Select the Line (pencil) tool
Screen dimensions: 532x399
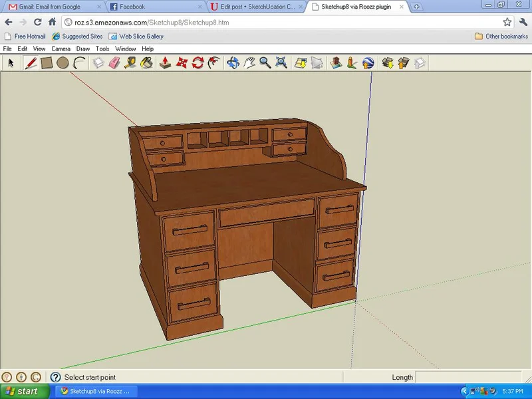pyautogui.click(x=30, y=63)
